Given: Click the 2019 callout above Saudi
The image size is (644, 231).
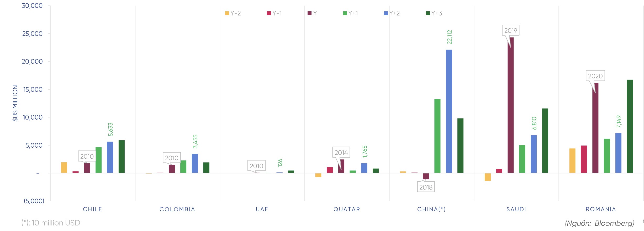Looking at the screenshot, I should pyautogui.click(x=510, y=30).
